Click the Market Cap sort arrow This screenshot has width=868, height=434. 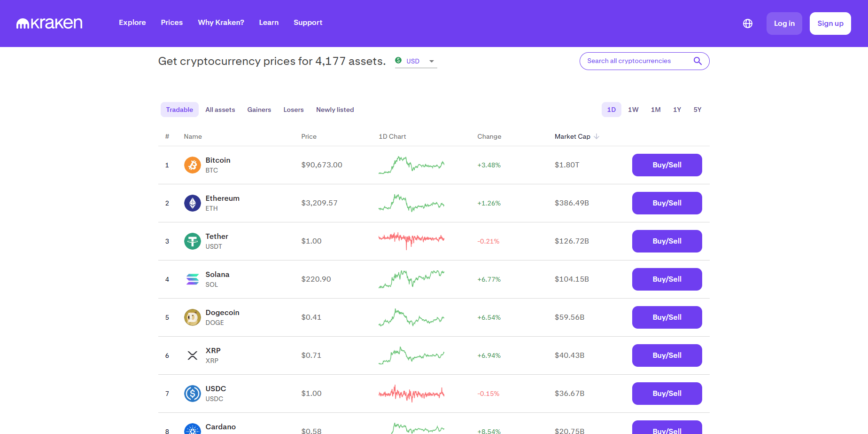pos(597,136)
